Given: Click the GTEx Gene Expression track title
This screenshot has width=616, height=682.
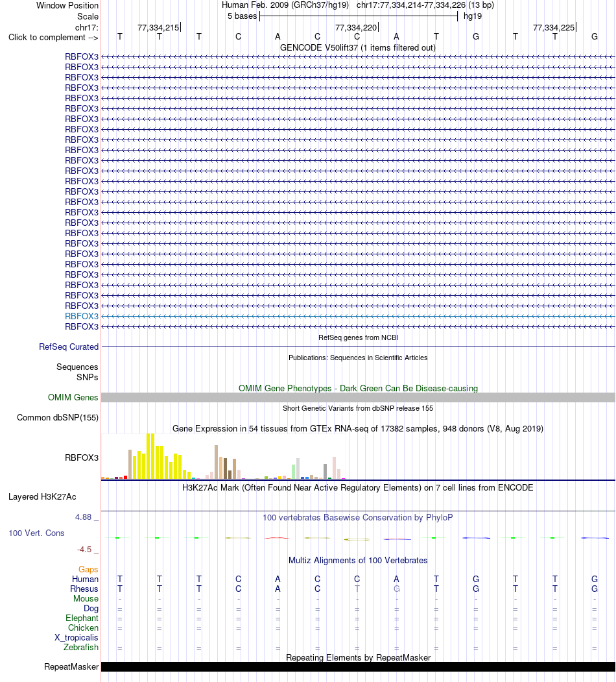Looking at the screenshot, I should [358, 428].
